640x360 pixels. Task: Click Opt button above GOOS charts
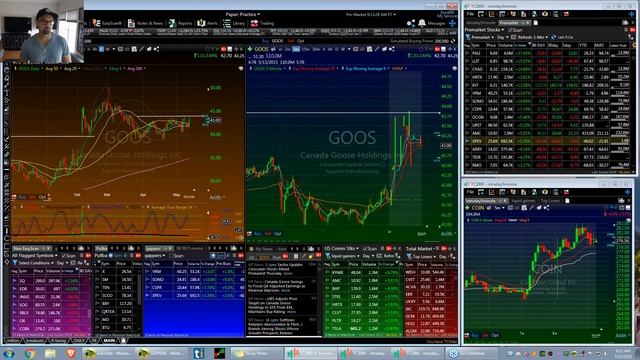pos(300,41)
